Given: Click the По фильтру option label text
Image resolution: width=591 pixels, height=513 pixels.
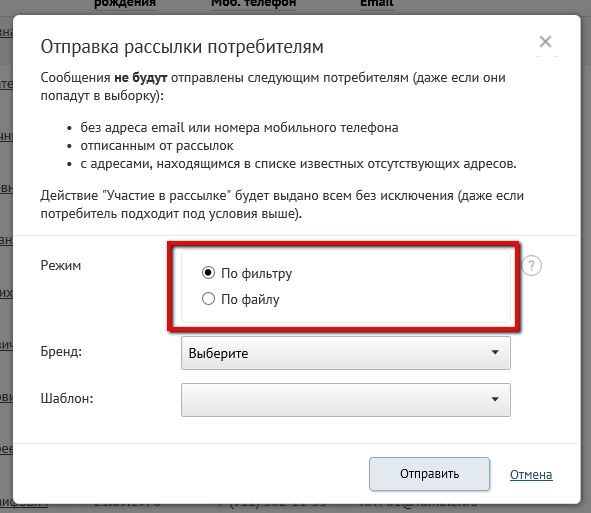Looking at the screenshot, I should coord(256,274).
